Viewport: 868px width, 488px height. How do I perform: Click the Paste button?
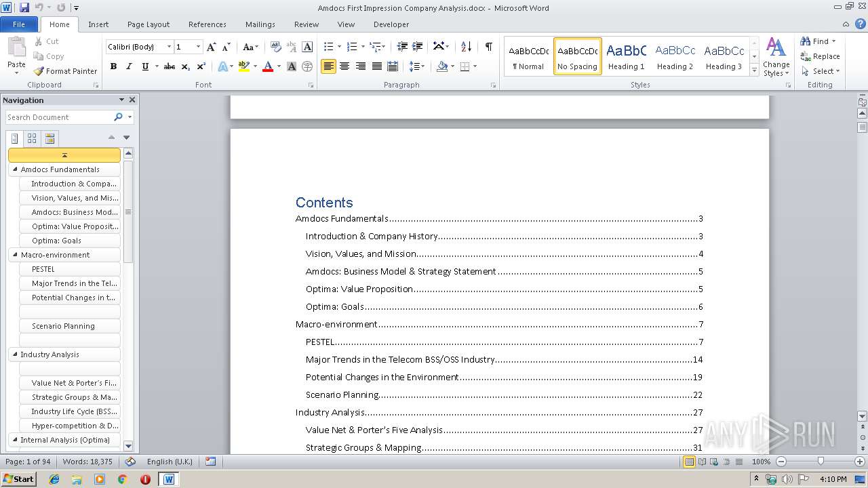point(16,56)
